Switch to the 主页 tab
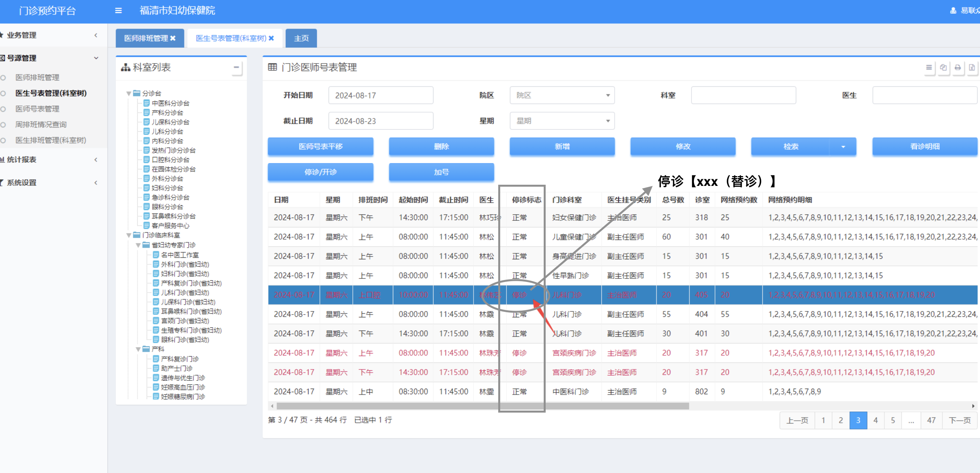Screen dimensions: 980x473 click(x=301, y=38)
